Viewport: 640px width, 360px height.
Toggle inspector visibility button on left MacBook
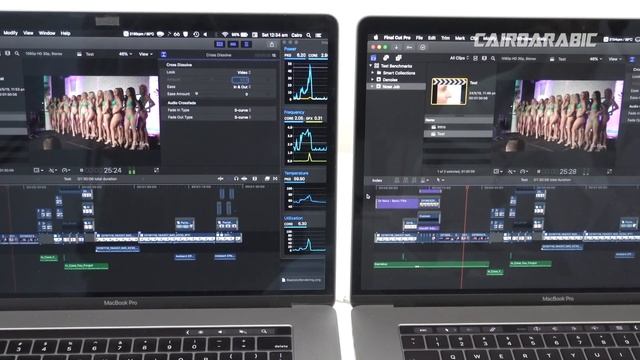point(246,44)
